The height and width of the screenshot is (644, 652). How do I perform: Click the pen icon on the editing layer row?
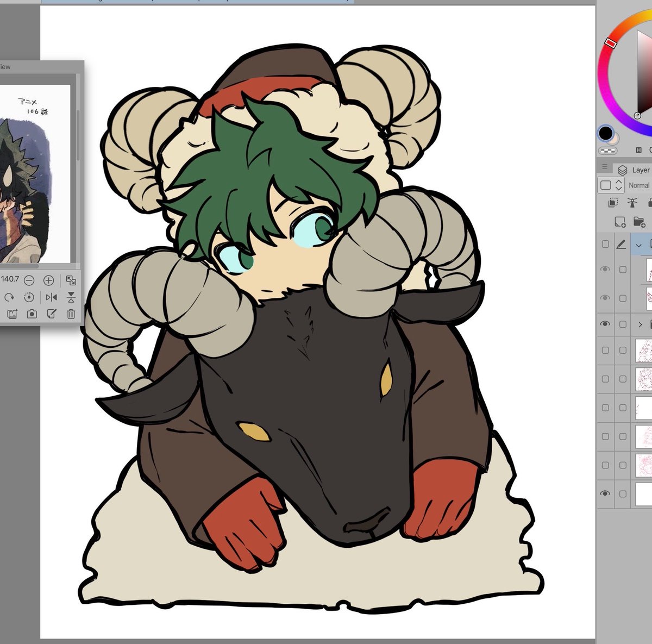click(x=622, y=245)
